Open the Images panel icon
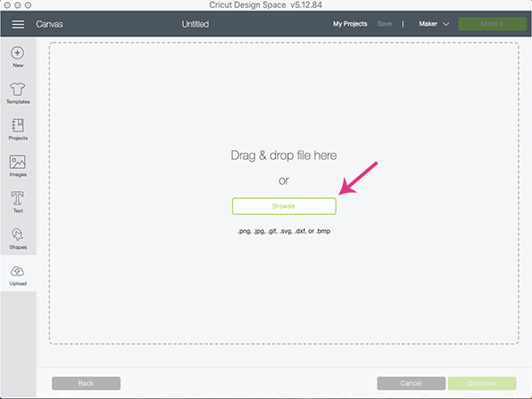The width and height of the screenshot is (532, 399). 18,162
